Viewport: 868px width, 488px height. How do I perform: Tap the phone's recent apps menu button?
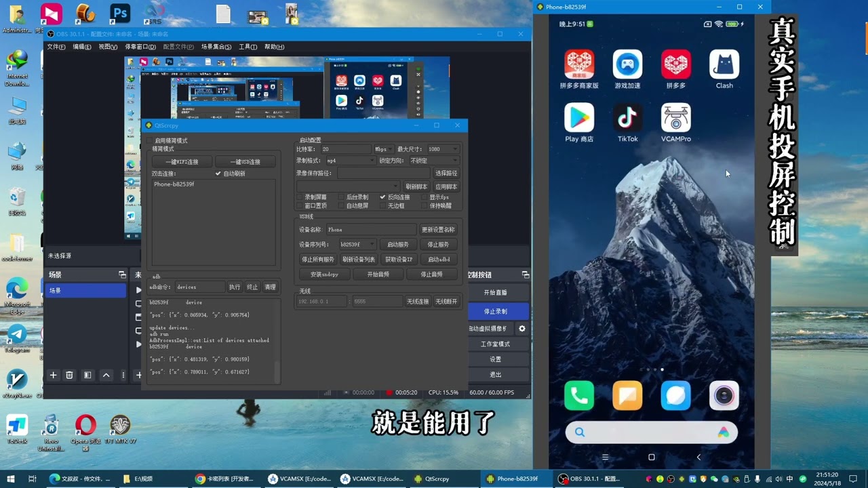coord(605,457)
